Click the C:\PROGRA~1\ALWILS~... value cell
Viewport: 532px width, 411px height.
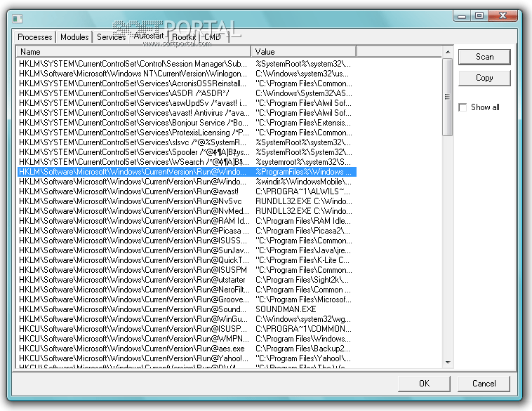[302, 191]
